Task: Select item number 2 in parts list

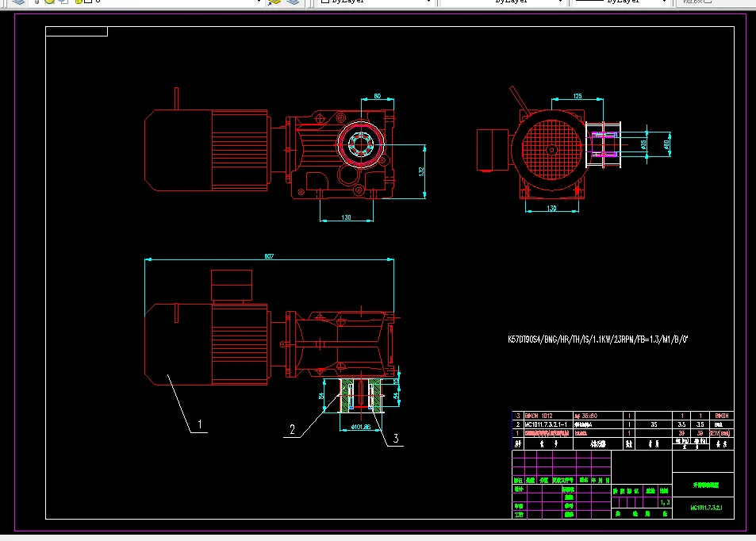Action: click(518, 425)
